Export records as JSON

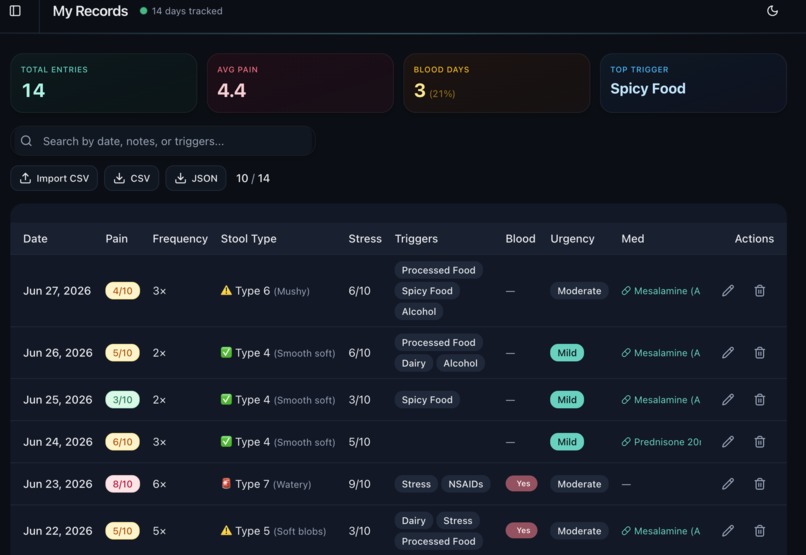(x=196, y=178)
